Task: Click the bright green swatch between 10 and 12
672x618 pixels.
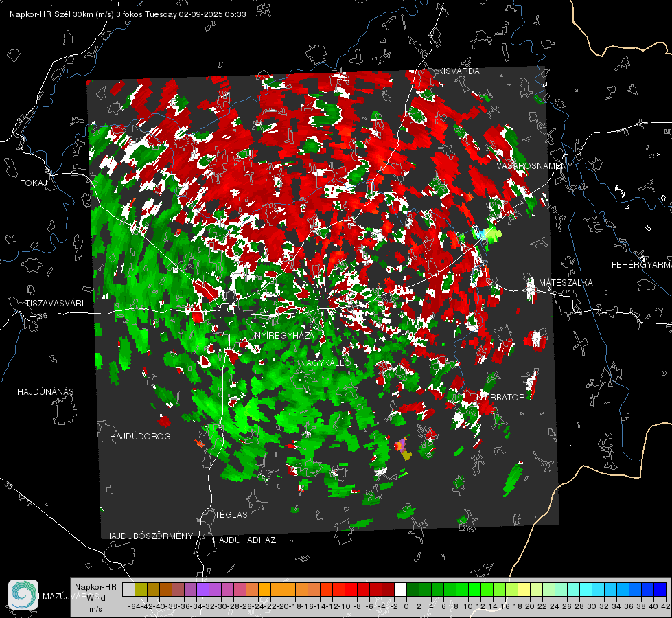Action: (x=474, y=589)
